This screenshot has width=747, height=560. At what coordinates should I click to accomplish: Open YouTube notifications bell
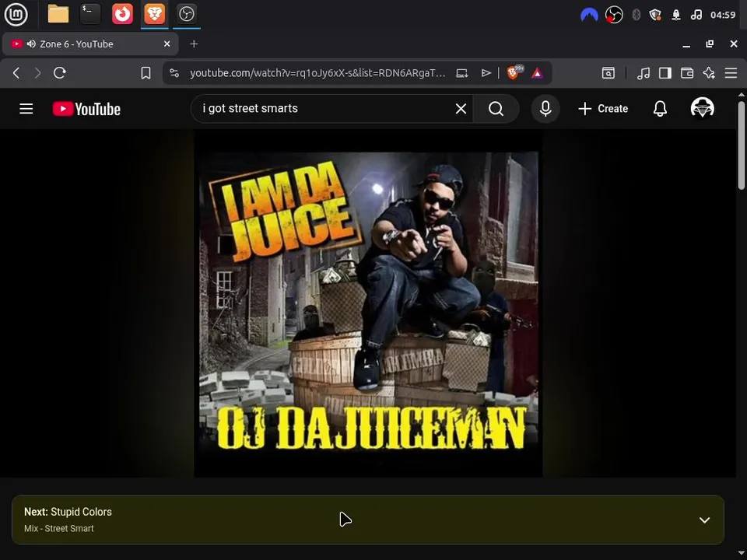660,109
